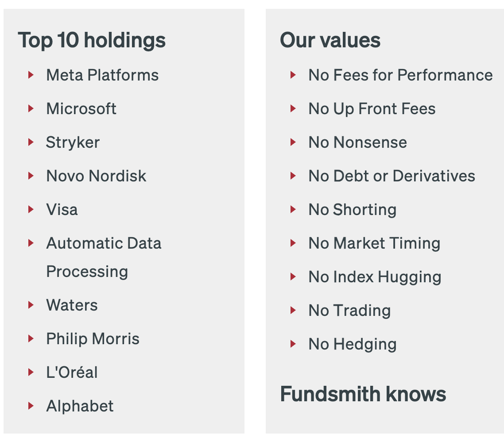Click the bullet arrow beside Stryker
Viewport: 504px width, 438px height.
click(31, 142)
